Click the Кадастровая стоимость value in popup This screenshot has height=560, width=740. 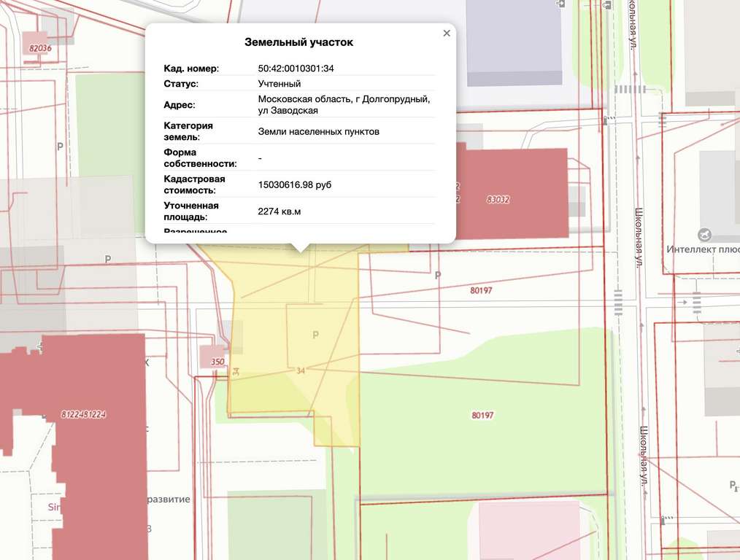tap(295, 184)
